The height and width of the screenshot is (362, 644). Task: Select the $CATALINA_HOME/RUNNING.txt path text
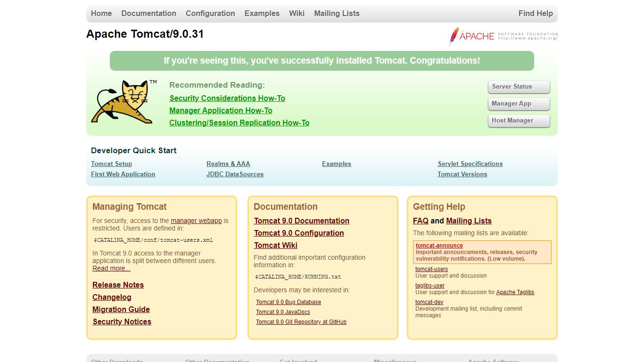(298, 277)
